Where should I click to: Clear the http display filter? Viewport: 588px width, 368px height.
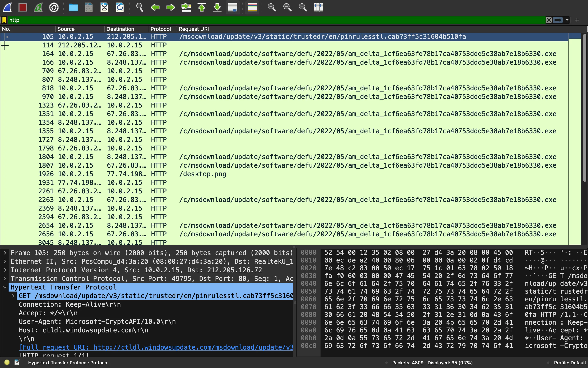[549, 20]
